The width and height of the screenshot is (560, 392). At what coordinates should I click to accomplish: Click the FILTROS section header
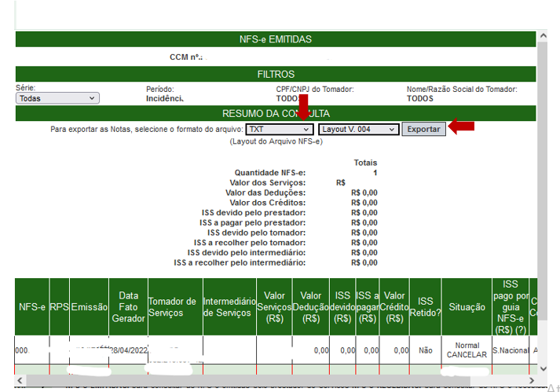tap(276, 74)
